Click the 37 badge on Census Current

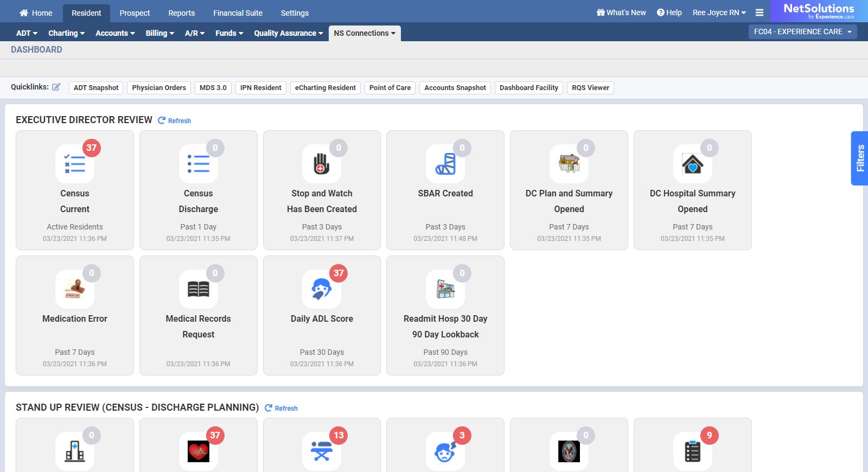coord(92,148)
